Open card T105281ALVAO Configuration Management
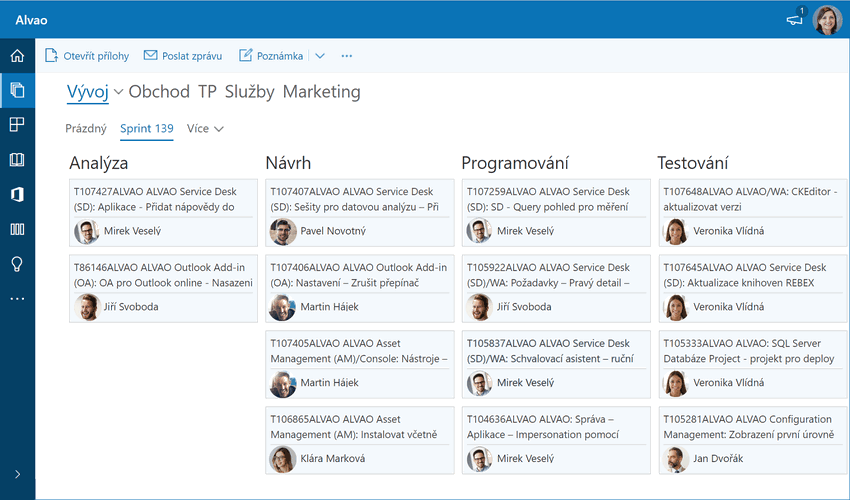The width and height of the screenshot is (850, 500). coord(753,440)
